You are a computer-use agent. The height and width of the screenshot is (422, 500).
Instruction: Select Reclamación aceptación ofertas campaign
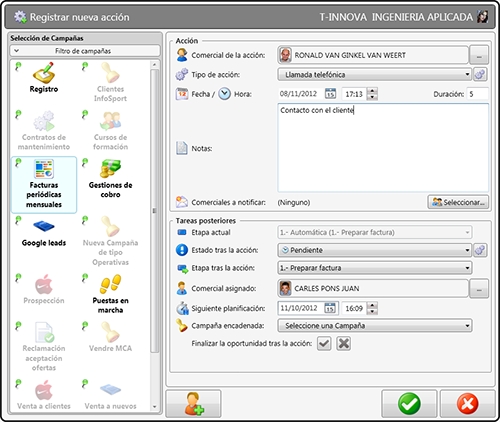(44, 347)
